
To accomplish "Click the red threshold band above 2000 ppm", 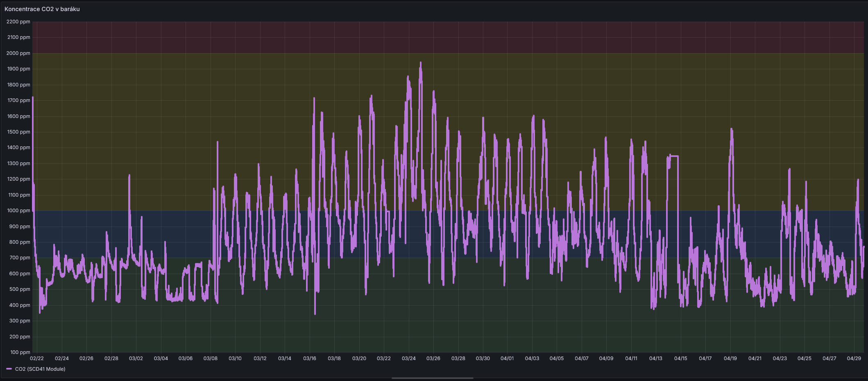I will pos(451,37).
